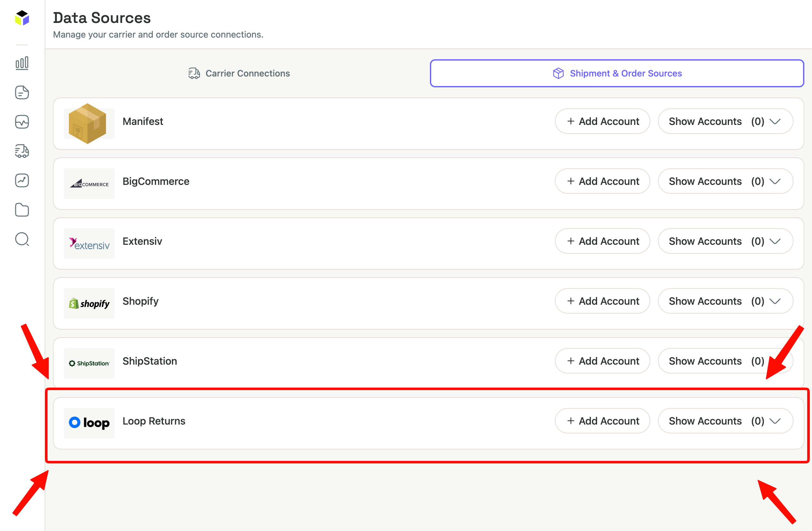Expand Show Accounts for Loop Returns
Image resolution: width=812 pixels, height=531 pixels.
[x=725, y=421]
